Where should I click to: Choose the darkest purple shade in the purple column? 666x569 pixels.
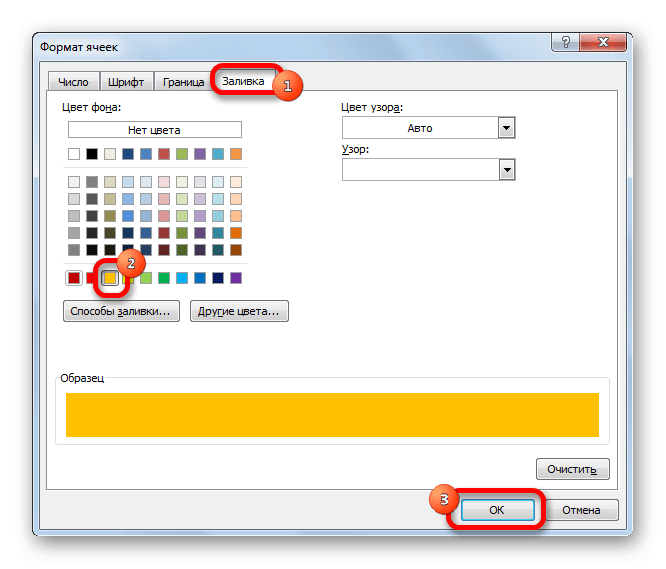(200, 250)
